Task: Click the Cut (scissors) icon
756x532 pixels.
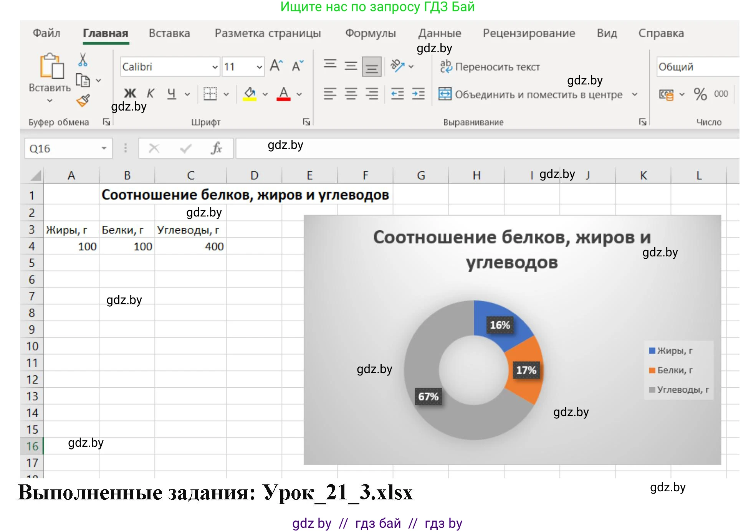Action: (x=83, y=61)
